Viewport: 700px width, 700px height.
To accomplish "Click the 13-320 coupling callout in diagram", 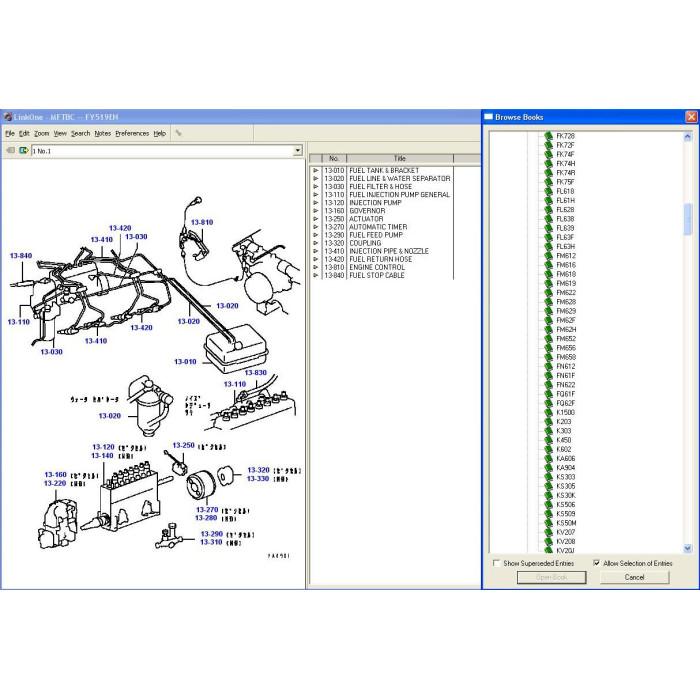I will pyautogui.click(x=258, y=470).
